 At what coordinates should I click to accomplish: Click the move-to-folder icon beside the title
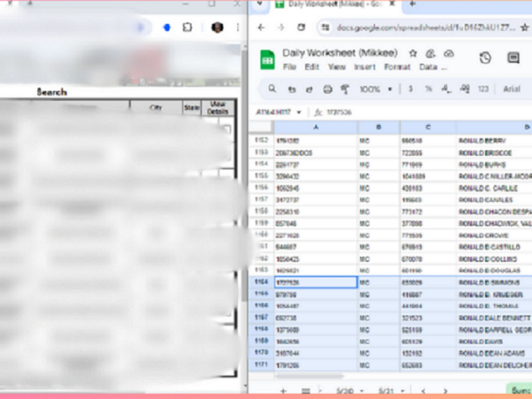(430, 53)
